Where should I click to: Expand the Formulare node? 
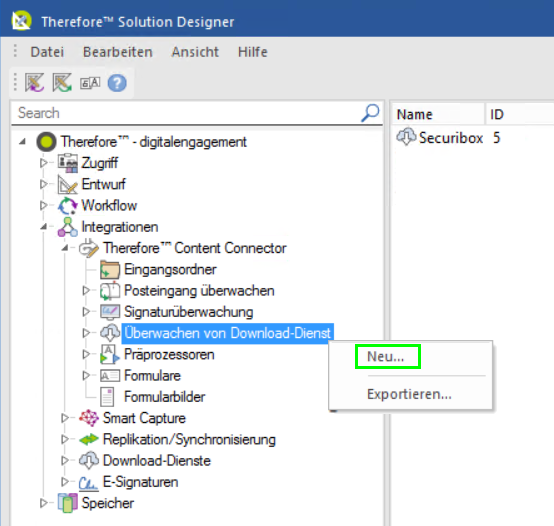tap(86, 375)
